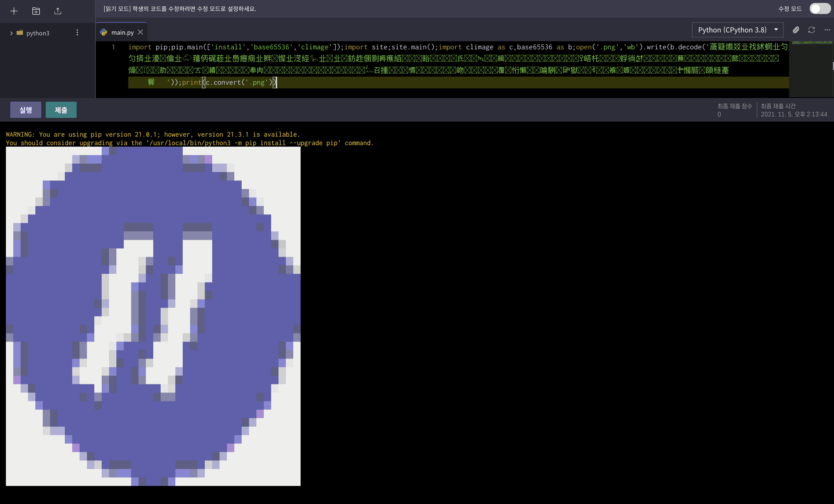The width and height of the screenshot is (834, 504).
Task: Click the refresh arrows icon
Action: point(812,30)
